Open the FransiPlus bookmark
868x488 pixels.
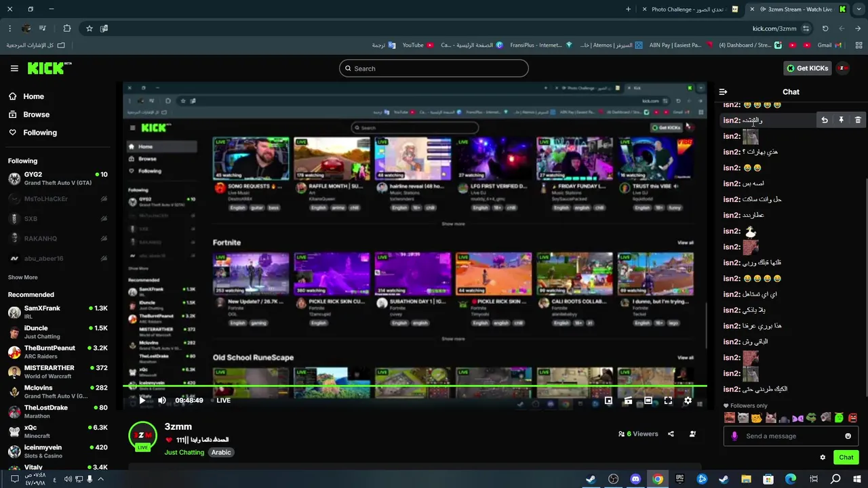coord(540,45)
